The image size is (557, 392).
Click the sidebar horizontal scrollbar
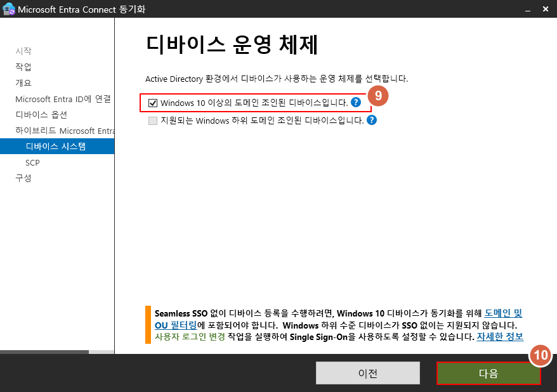pyautogui.click(x=44, y=352)
